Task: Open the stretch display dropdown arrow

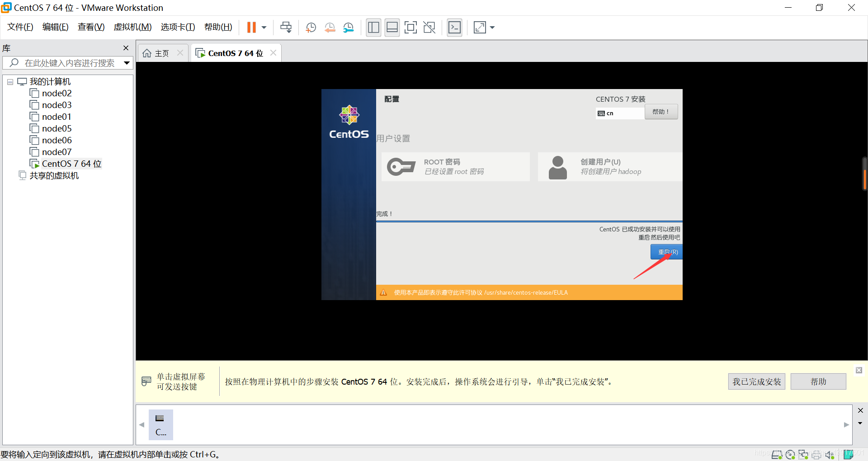Action: click(x=492, y=28)
